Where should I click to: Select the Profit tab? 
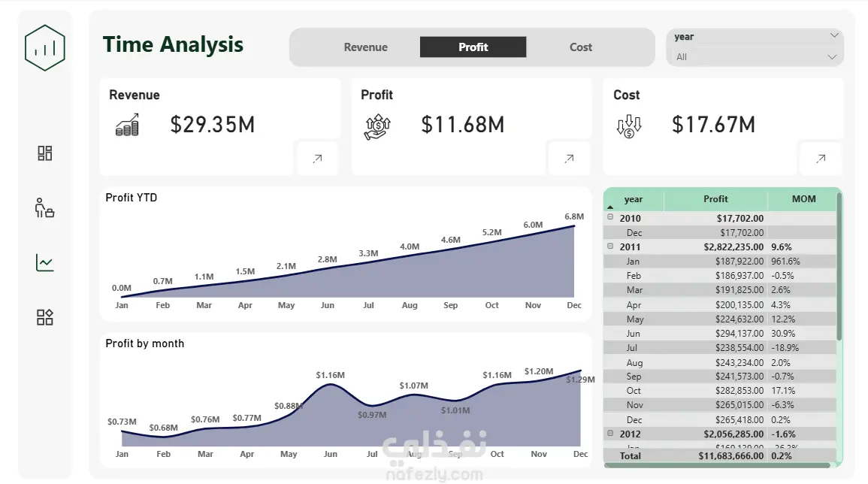pyautogui.click(x=473, y=47)
